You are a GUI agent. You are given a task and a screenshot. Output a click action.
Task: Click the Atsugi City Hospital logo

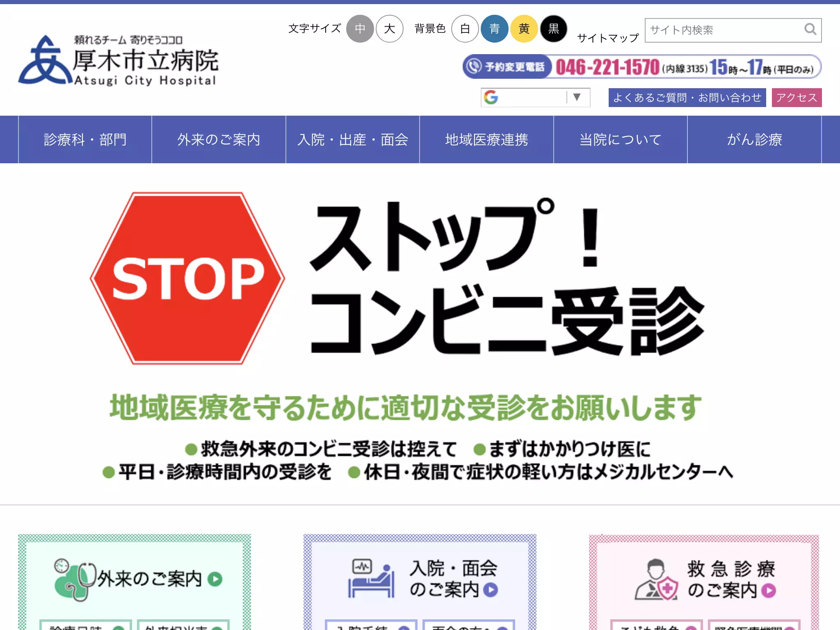(118, 60)
